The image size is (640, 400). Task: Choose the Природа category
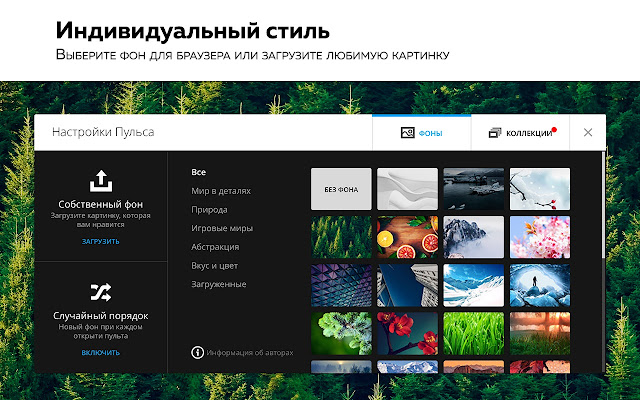click(x=209, y=210)
